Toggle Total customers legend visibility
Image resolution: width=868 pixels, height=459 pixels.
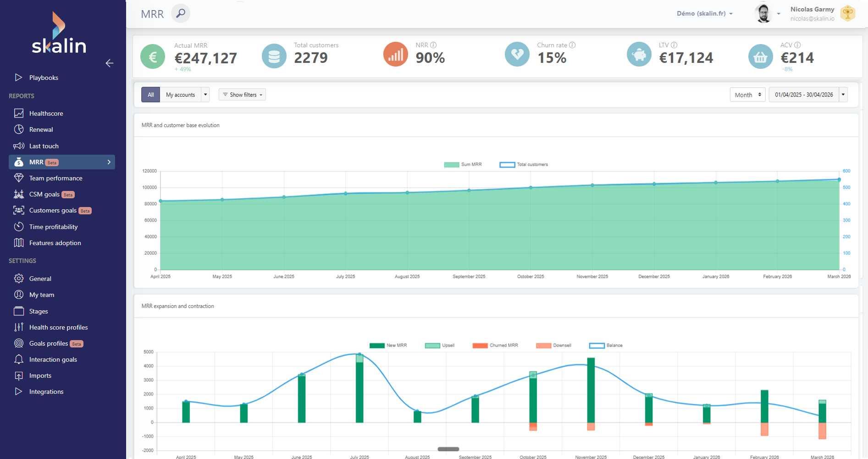coord(524,165)
